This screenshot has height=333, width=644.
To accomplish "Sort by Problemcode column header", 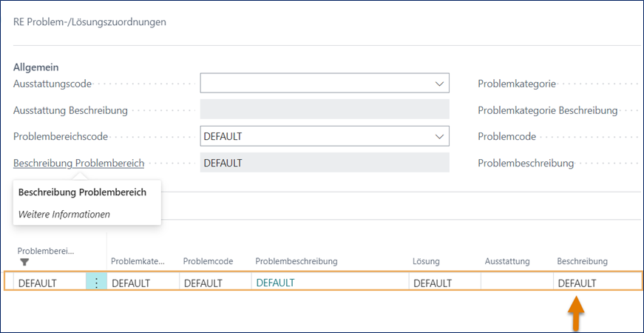I will click(x=209, y=261).
